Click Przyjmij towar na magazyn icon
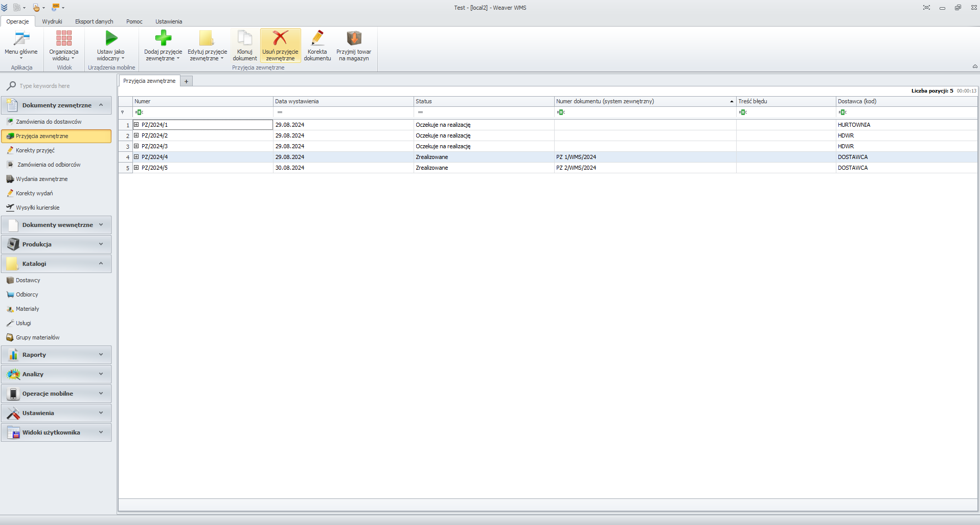Screen dimensions: 980x525 click(354, 39)
